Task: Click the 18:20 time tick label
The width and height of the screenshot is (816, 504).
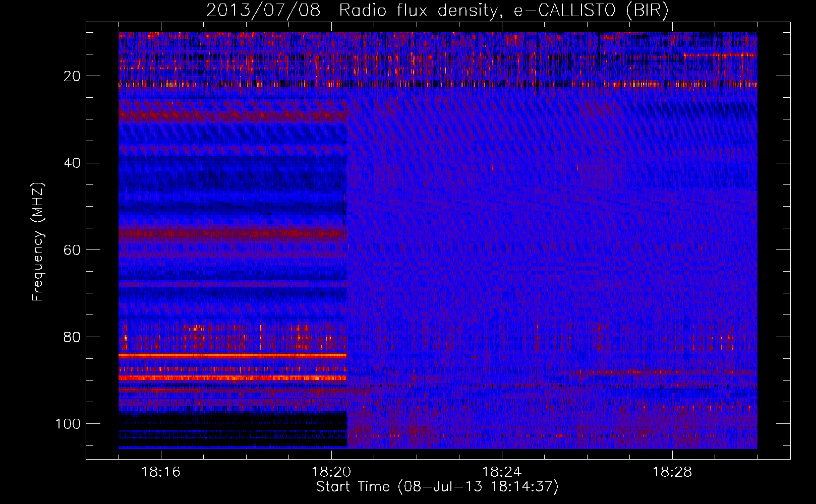Action: coord(331,472)
